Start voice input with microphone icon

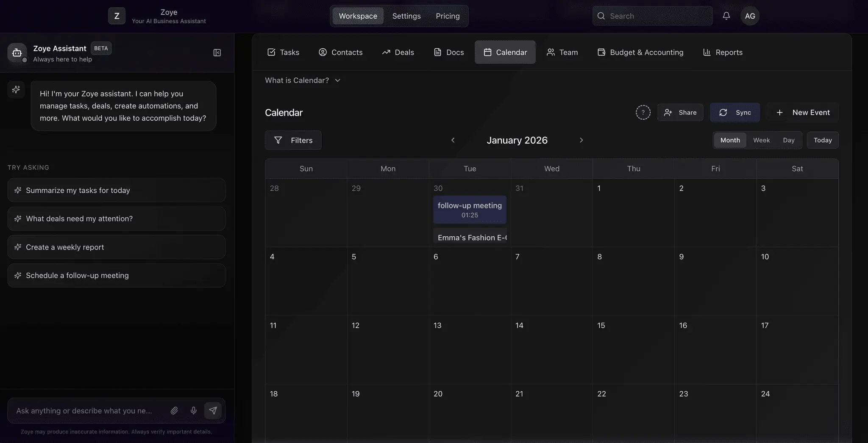(193, 410)
